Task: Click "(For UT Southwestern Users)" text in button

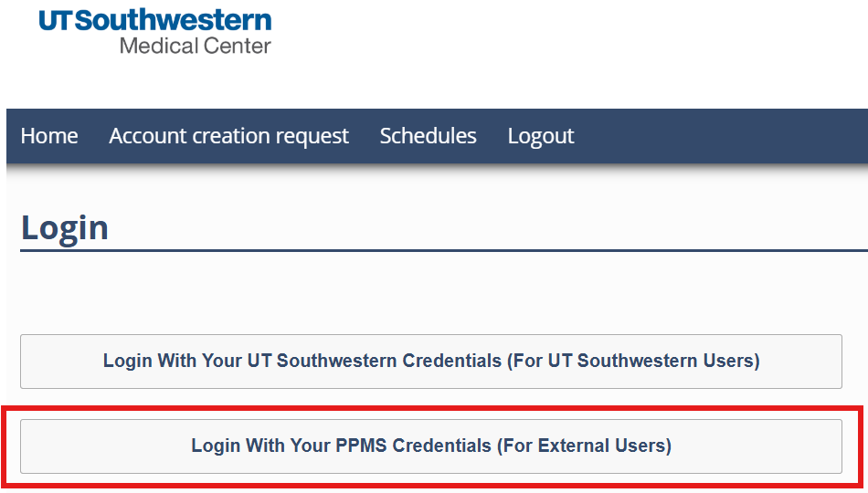Action: [653, 361]
